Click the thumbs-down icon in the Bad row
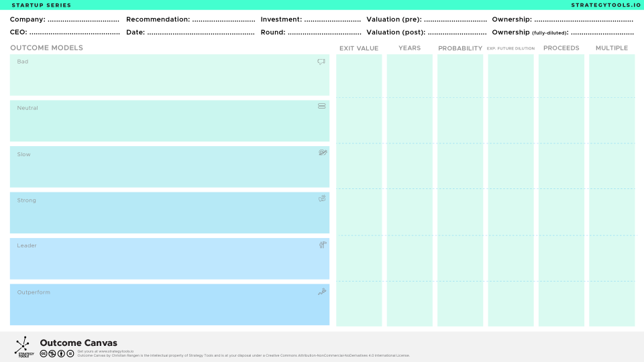 click(x=321, y=62)
